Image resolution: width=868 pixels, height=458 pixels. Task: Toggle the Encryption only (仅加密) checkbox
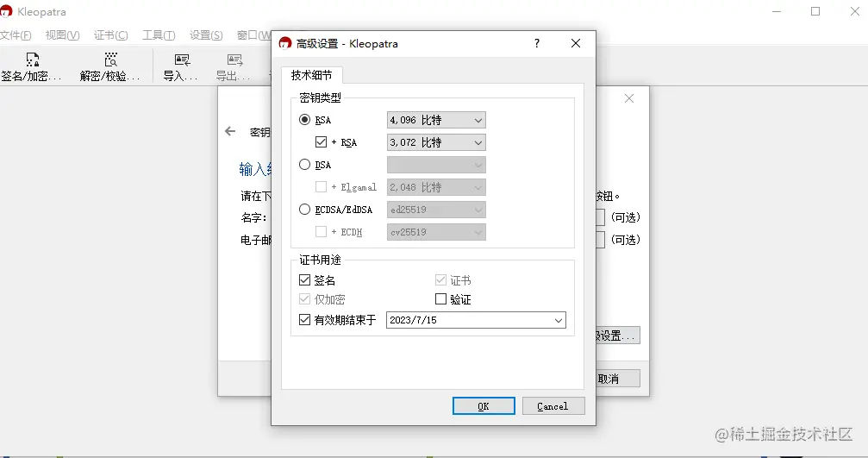[304, 299]
